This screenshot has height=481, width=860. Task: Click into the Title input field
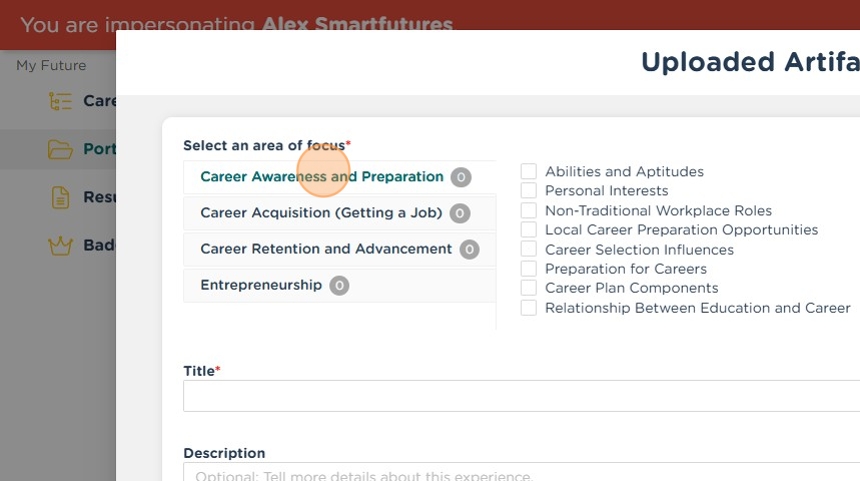(x=520, y=396)
